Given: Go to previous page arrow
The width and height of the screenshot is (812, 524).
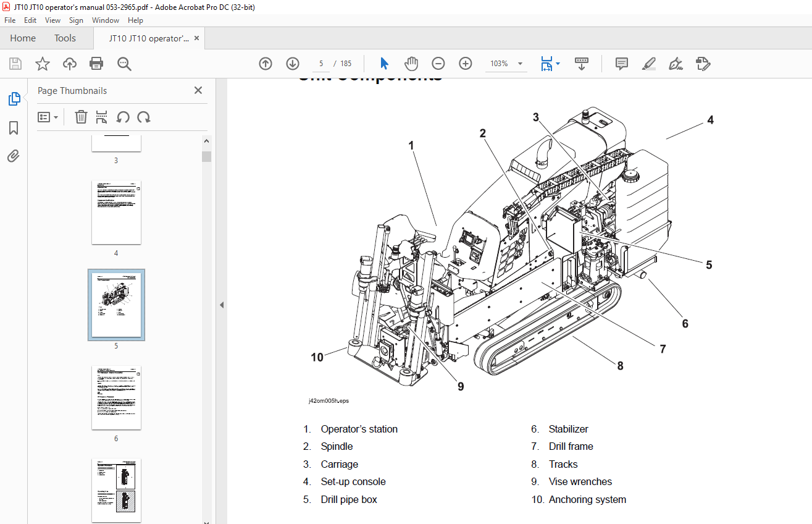Looking at the screenshot, I should [266, 64].
